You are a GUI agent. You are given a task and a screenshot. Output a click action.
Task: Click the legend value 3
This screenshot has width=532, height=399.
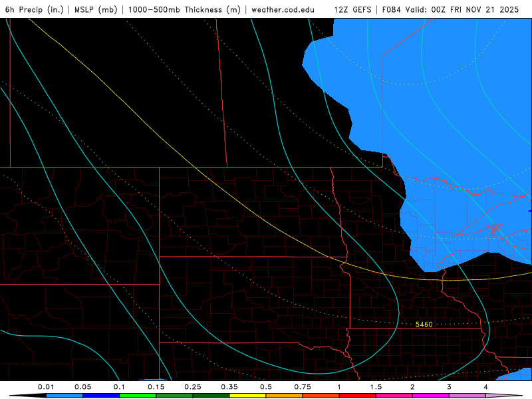[450, 387]
